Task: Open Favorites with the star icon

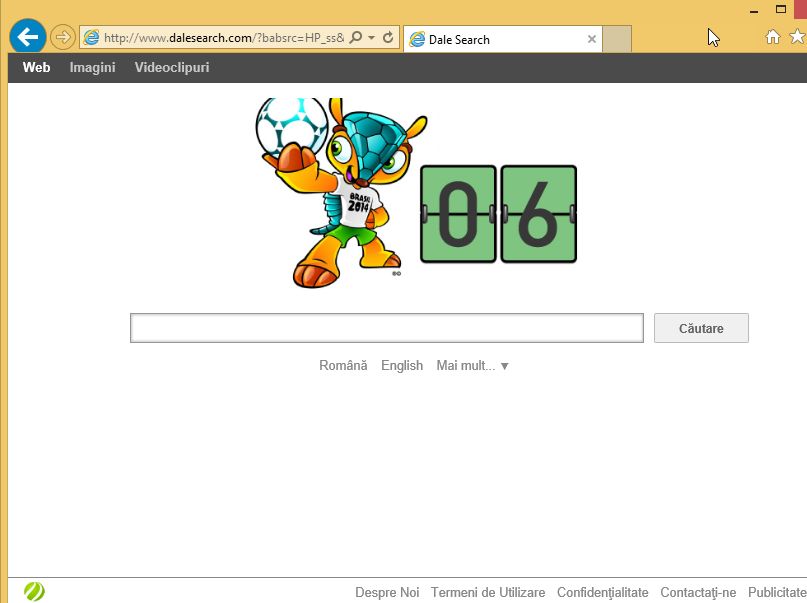Action: pyautogui.click(x=798, y=37)
